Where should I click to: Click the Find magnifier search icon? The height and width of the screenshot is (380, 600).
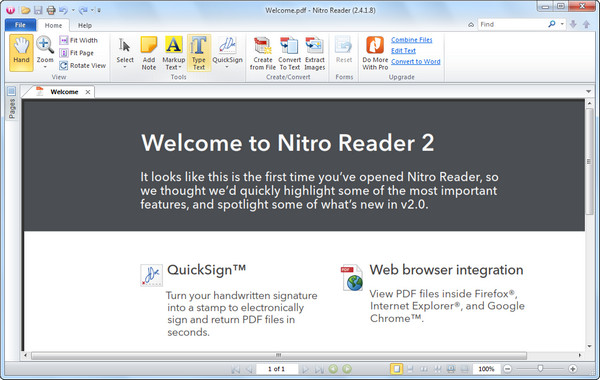pyautogui.click(x=551, y=24)
